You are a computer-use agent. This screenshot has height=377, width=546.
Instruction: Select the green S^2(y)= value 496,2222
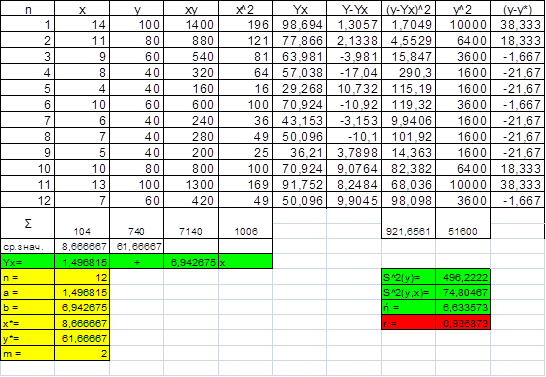(x=463, y=277)
